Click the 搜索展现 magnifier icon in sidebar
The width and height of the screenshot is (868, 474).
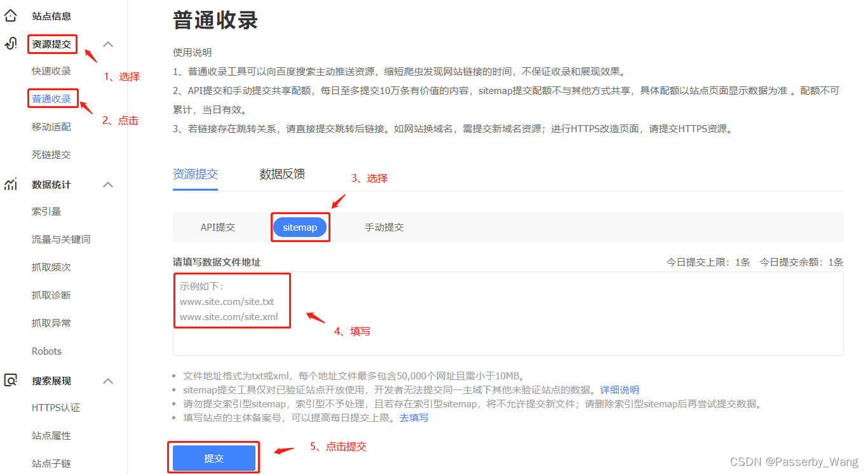pos(10,380)
